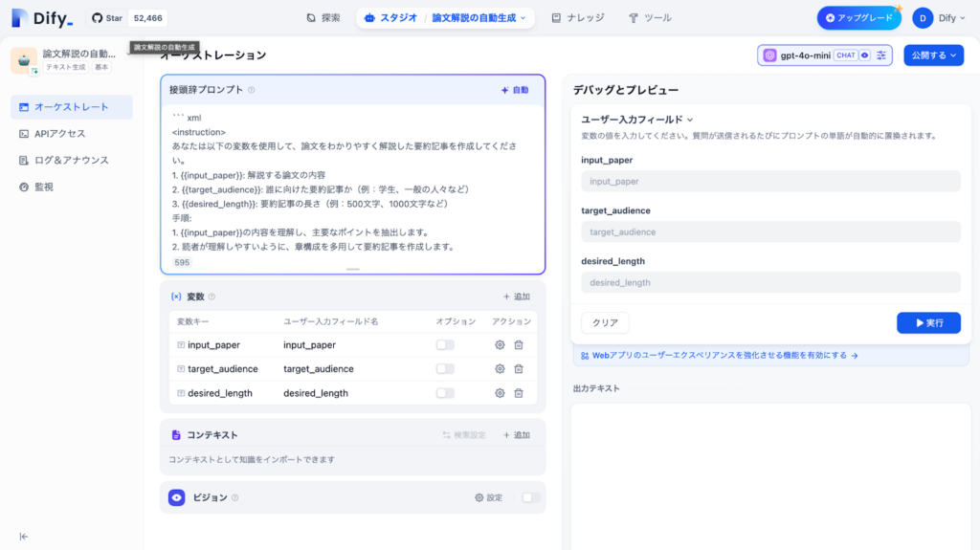The height and width of the screenshot is (550, 980).
Task: Toggle optional switch for input_paper
Action: [445, 345]
